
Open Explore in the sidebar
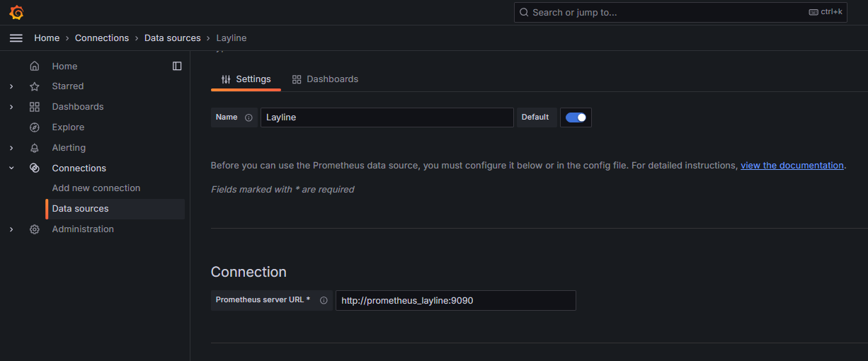click(68, 127)
